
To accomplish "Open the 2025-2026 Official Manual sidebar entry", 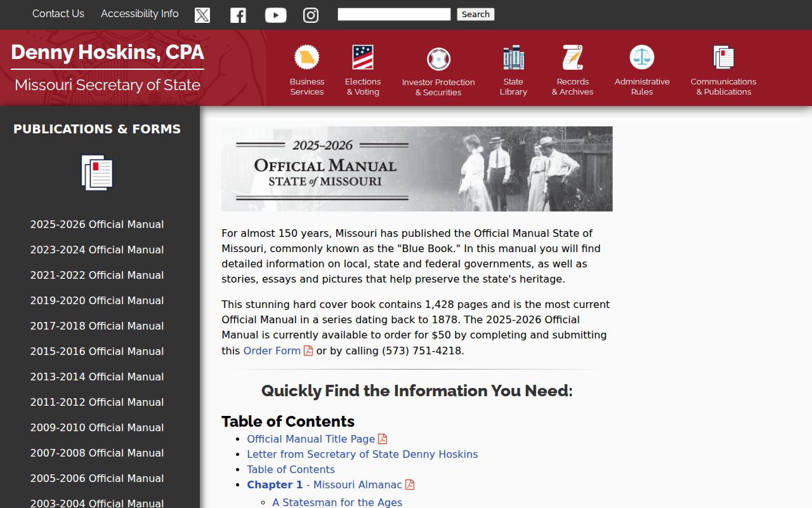I will click(97, 224).
